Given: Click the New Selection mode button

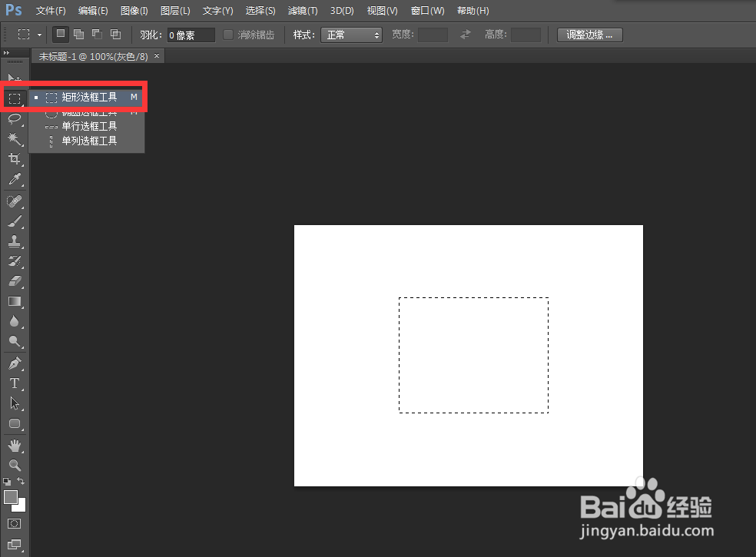Looking at the screenshot, I should point(60,35).
